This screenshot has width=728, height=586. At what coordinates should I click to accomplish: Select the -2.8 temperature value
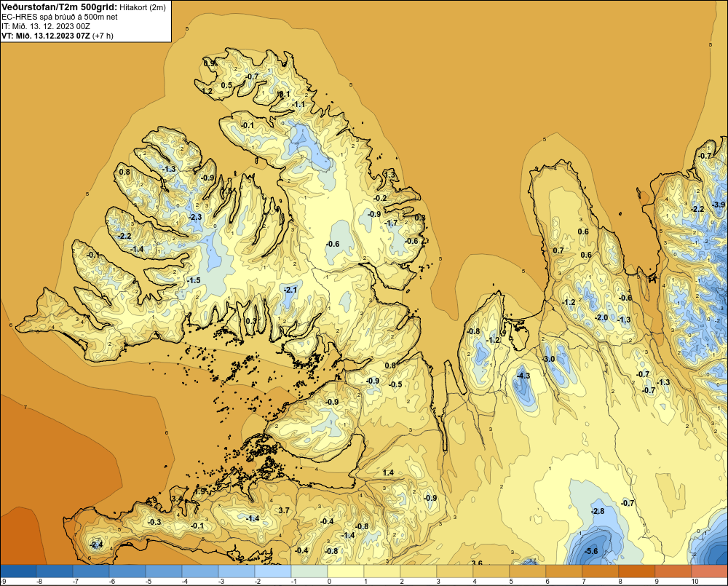pos(598,511)
